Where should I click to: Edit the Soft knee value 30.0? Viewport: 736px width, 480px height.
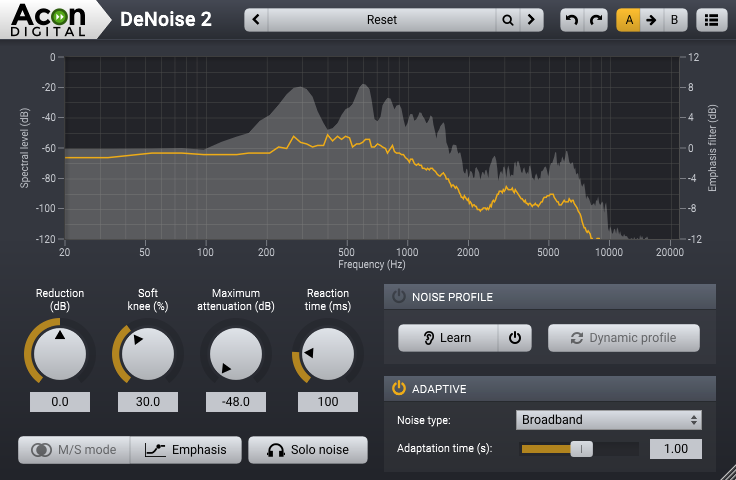pos(148,402)
